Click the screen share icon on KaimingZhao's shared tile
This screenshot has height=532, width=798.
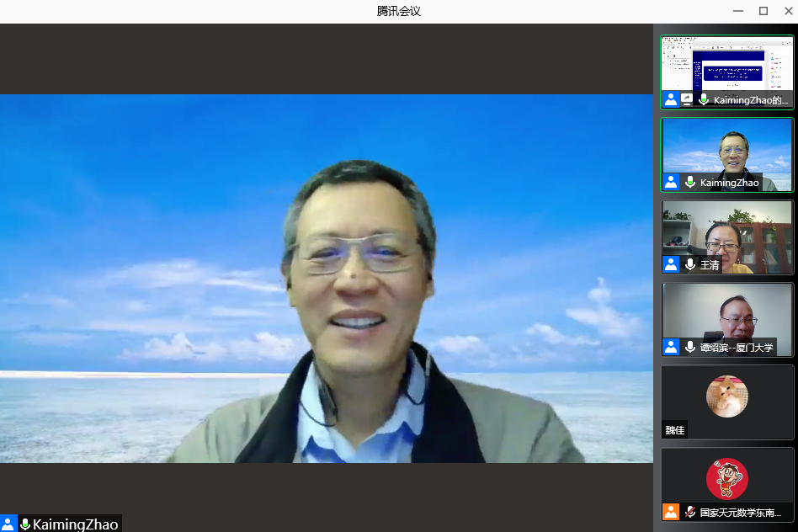(x=687, y=99)
